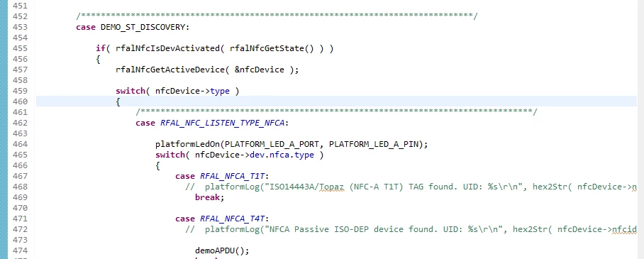
Task: Click line number 472 in the gutter
Action: 20,229
